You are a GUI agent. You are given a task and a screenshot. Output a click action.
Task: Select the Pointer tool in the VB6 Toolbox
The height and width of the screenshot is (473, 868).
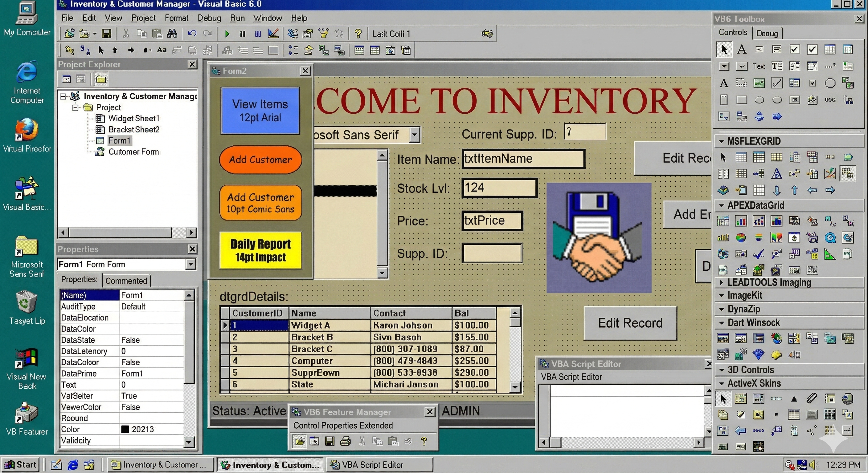724,49
